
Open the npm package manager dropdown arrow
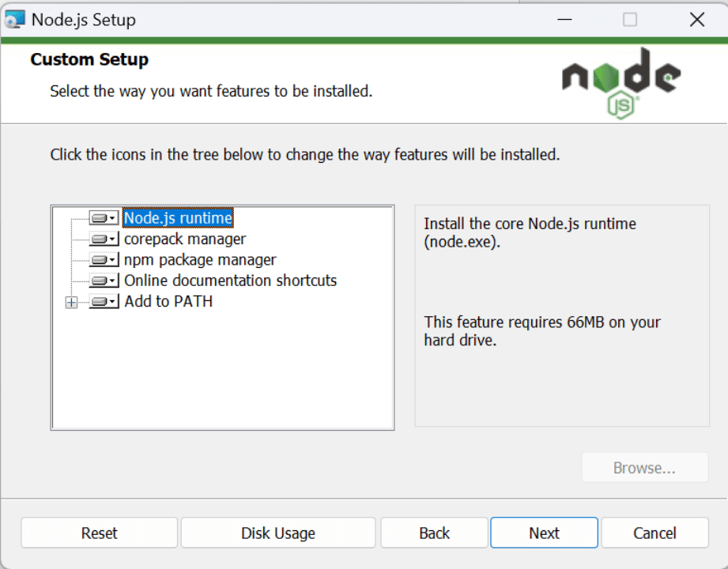coord(113,260)
